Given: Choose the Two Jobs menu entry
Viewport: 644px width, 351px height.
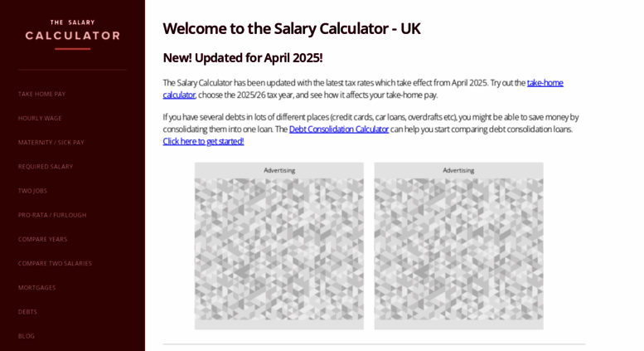Looking at the screenshot, I should click(32, 191).
